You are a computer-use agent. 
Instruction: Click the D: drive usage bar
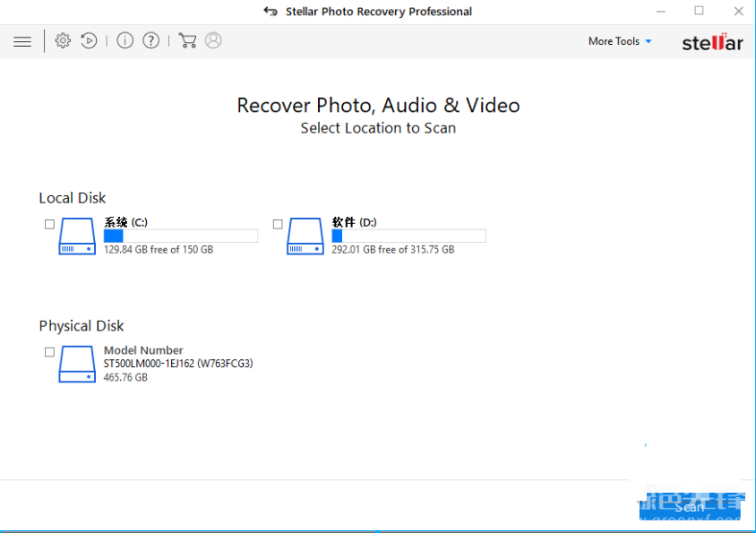(408, 236)
